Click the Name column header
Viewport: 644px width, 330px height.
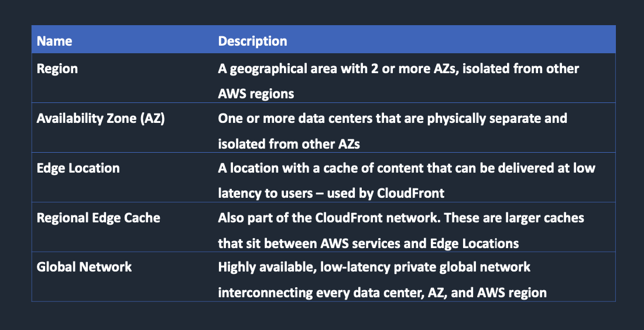click(x=54, y=41)
